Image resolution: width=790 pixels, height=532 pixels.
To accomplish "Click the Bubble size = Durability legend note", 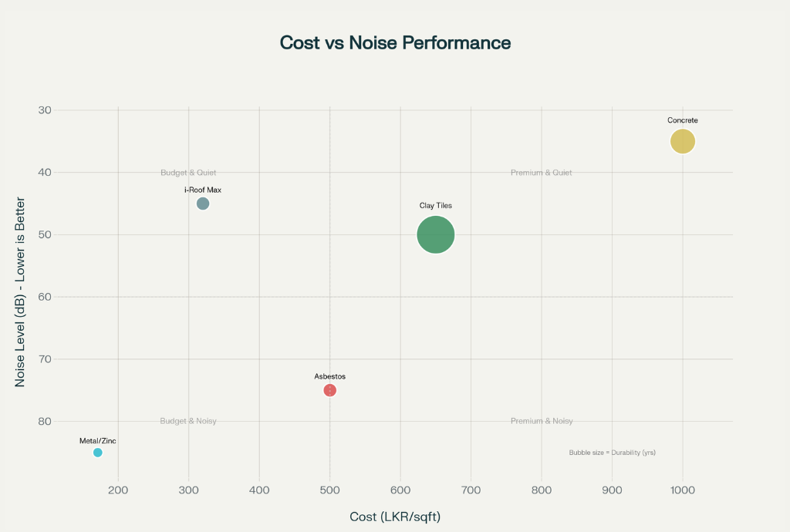I will coord(611,453).
